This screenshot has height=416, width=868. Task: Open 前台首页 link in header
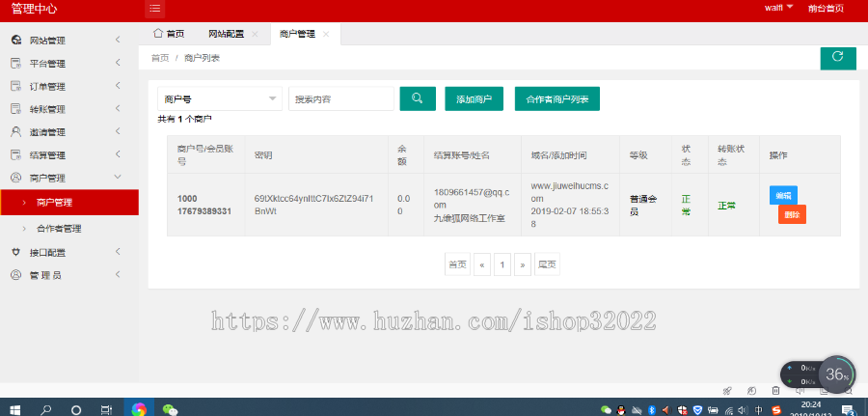tap(826, 9)
